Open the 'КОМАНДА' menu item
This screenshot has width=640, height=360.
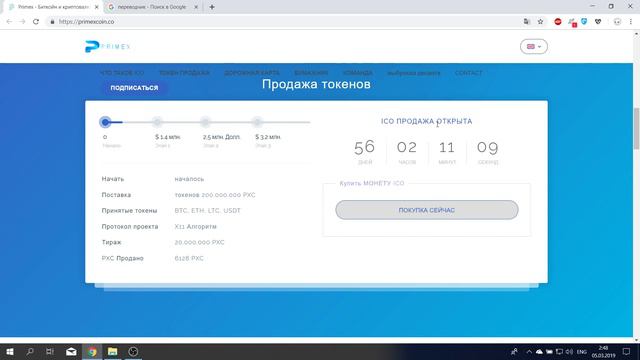click(357, 73)
